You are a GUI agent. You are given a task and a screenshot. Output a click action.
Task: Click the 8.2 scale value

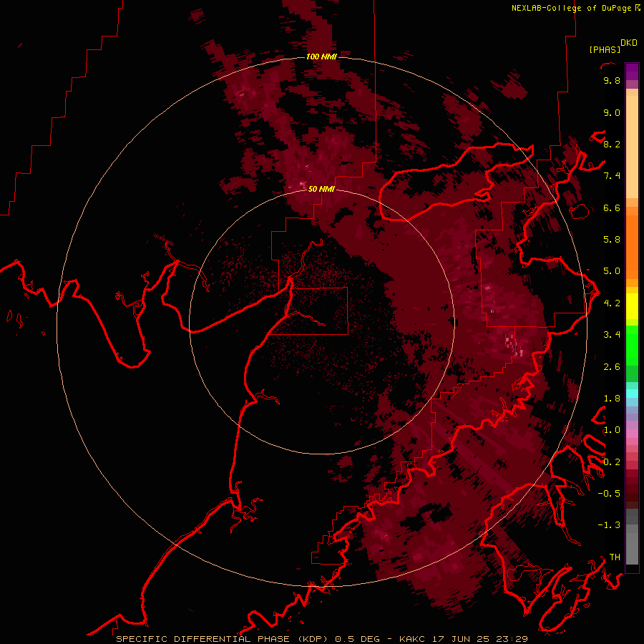[612, 144]
